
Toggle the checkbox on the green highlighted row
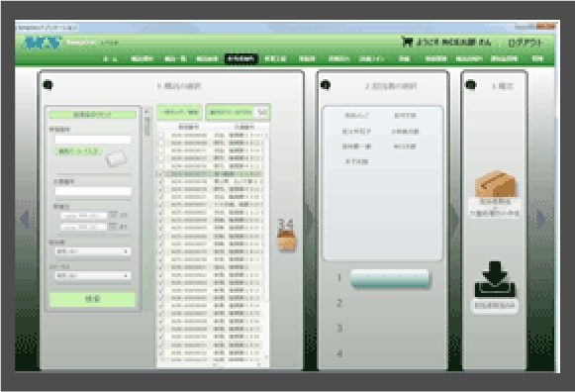[161, 174]
